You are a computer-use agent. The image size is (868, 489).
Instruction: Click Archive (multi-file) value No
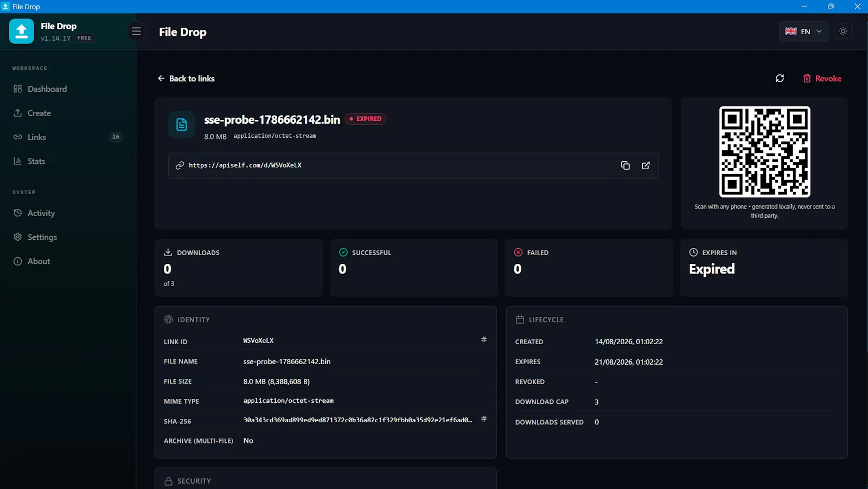248,441
